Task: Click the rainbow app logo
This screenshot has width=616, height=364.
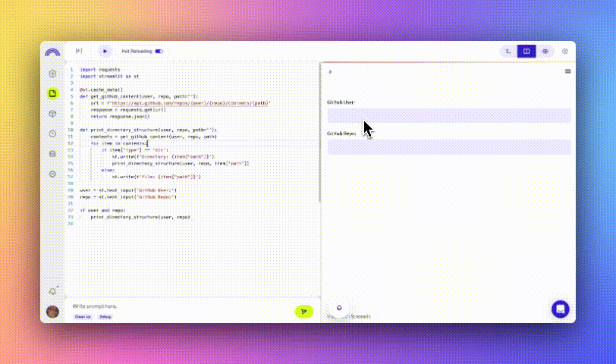Action: 52,52
